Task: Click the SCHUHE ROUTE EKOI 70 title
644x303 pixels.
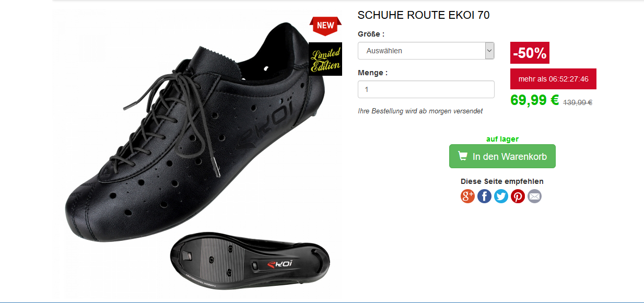Action: (424, 15)
